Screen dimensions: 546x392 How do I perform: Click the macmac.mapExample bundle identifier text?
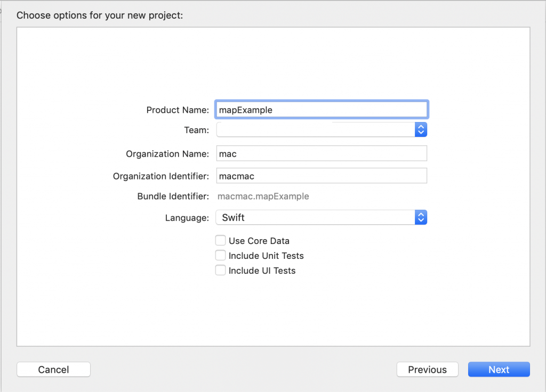(263, 196)
